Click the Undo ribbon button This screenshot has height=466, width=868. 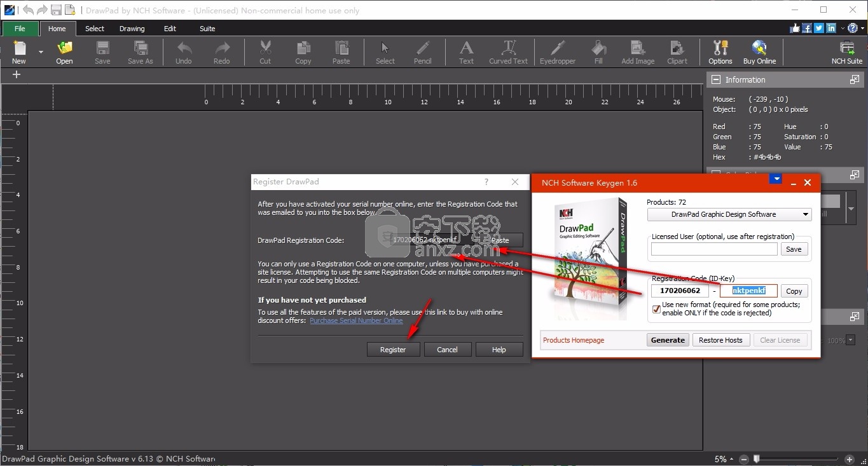(184, 52)
